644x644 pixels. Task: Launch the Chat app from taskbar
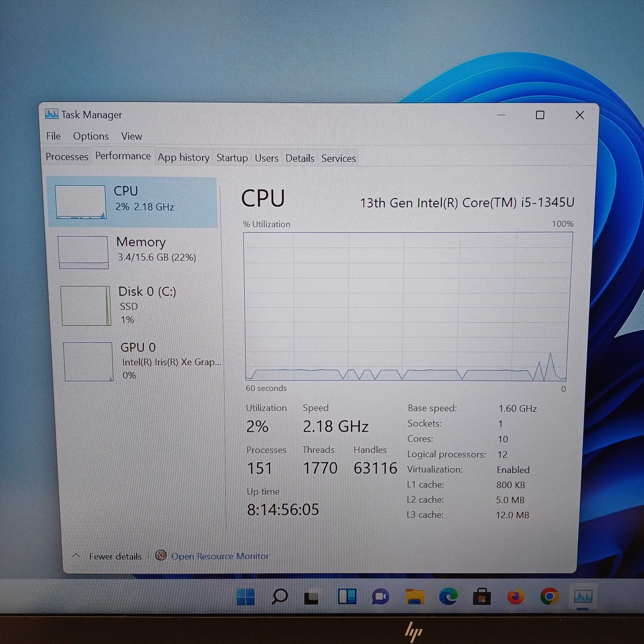click(380, 597)
